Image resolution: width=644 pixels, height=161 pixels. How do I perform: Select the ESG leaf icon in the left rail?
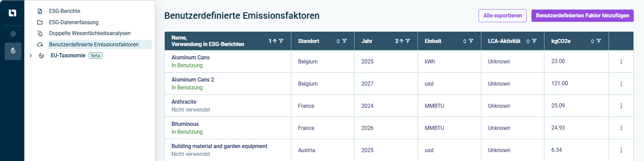click(13, 51)
